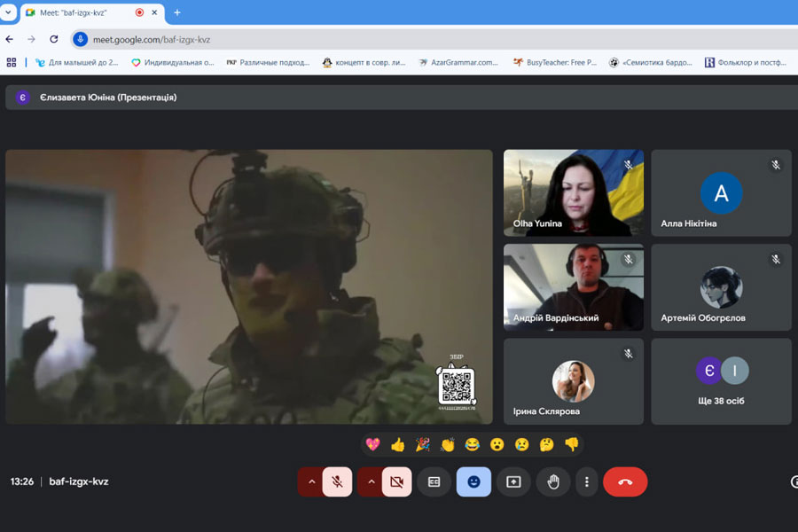Click muted mic icon on Артемій Обогрєлов tile
This screenshot has width=798, height=532.
click(776, 260)
